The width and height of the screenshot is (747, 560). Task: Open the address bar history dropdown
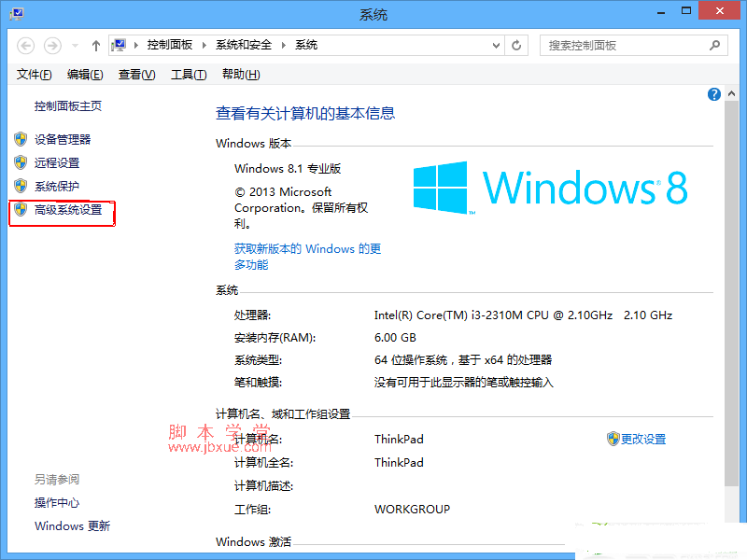pyautogui.click(x=496, y=46)
